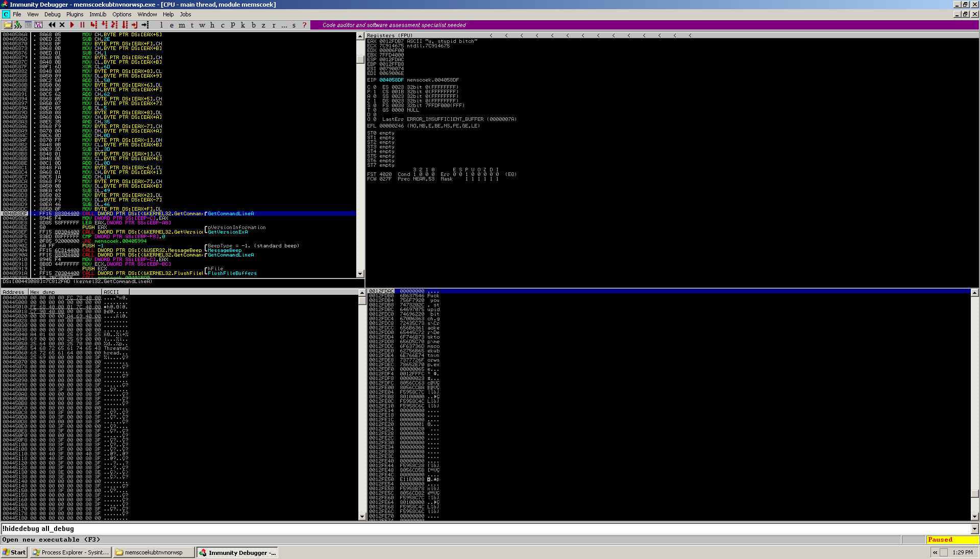Show Executable modules via 'e' button
This screenshot has height=559, width=980.
(171, 25)
